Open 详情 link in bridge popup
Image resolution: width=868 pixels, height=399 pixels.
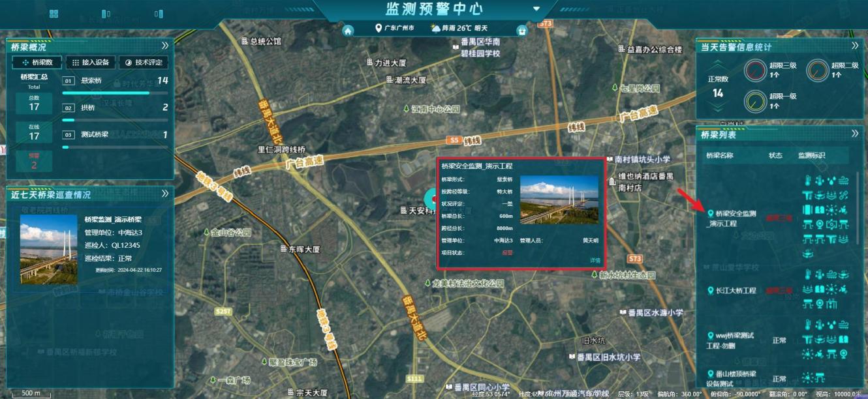tap(595, 260)
